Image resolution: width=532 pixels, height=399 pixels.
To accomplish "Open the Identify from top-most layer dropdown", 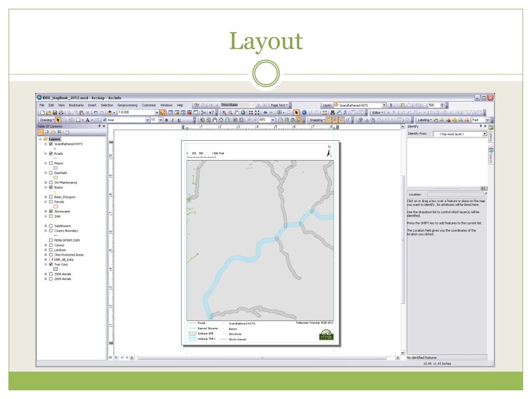I will [485, 134].
